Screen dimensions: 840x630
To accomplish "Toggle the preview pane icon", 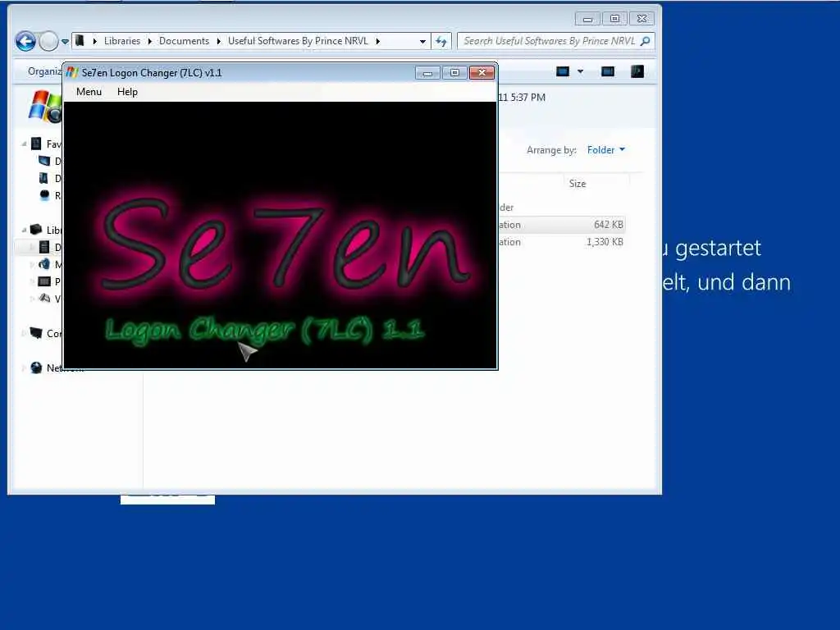I will tap(608, 71).
